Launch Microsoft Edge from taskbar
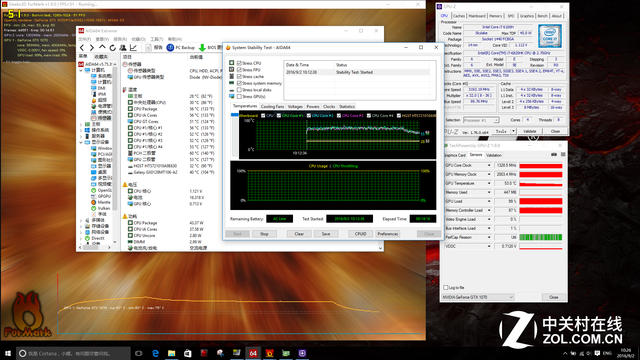The width and height of the screenshot is (640, 360). pos(155,353)
